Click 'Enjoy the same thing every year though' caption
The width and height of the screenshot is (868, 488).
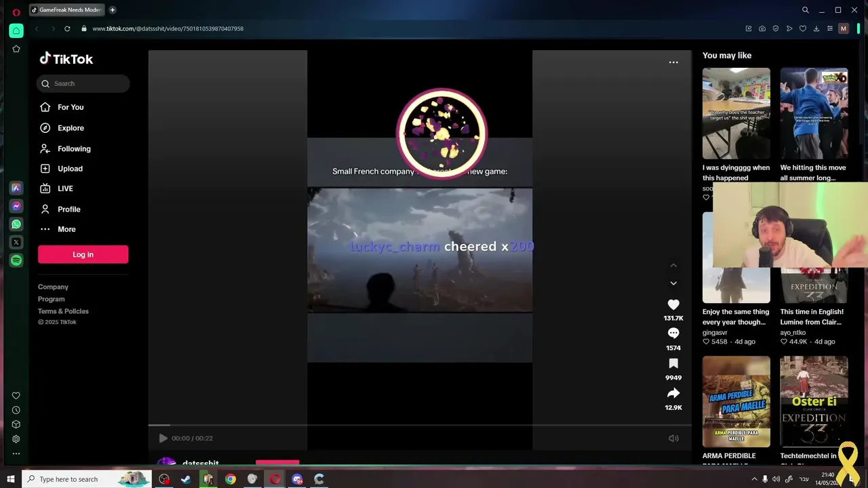click(736, 317)
